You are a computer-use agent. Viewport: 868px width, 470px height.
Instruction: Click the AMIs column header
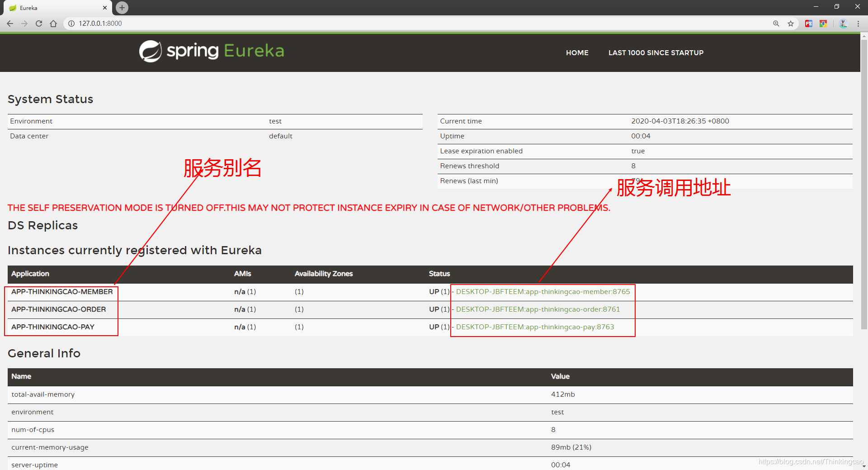(243, 274)
